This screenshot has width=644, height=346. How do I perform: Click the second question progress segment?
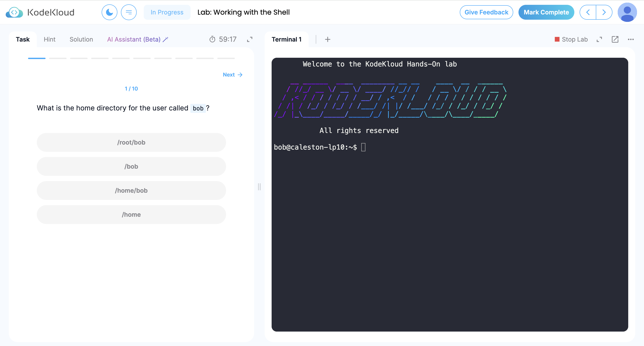(58, 58)
